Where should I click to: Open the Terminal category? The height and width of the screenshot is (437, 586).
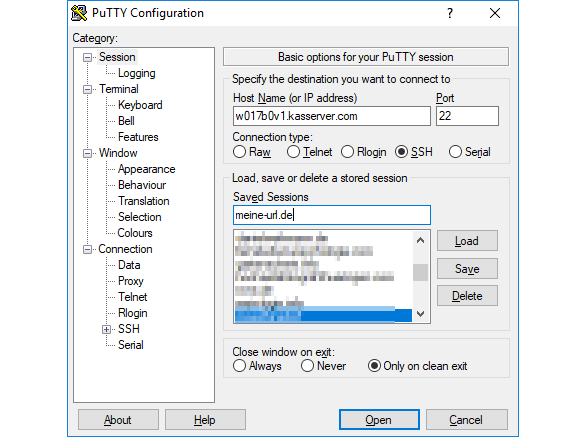click(118, 89)
